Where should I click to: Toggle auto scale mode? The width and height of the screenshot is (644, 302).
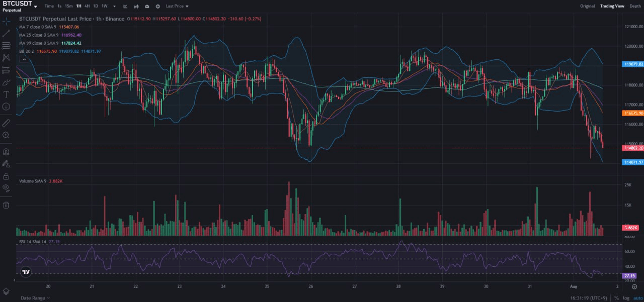coord(637,298)
